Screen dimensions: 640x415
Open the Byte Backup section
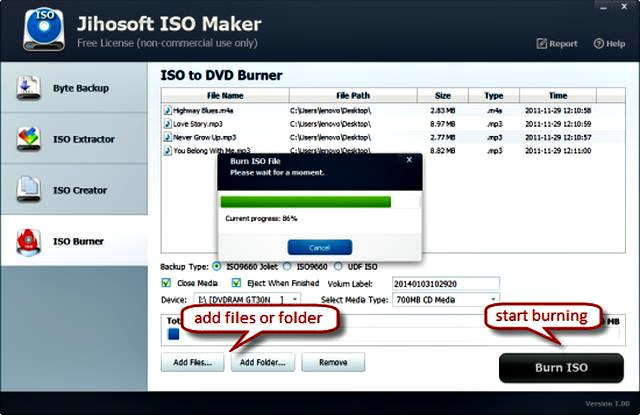point(74,87)
